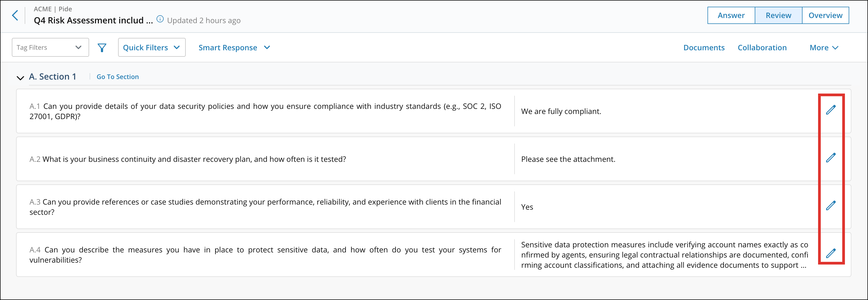Image resolution: width=868 pixels, height=300 pixels.
Task: Switch to the Answer tab
Action: point(731,15)
